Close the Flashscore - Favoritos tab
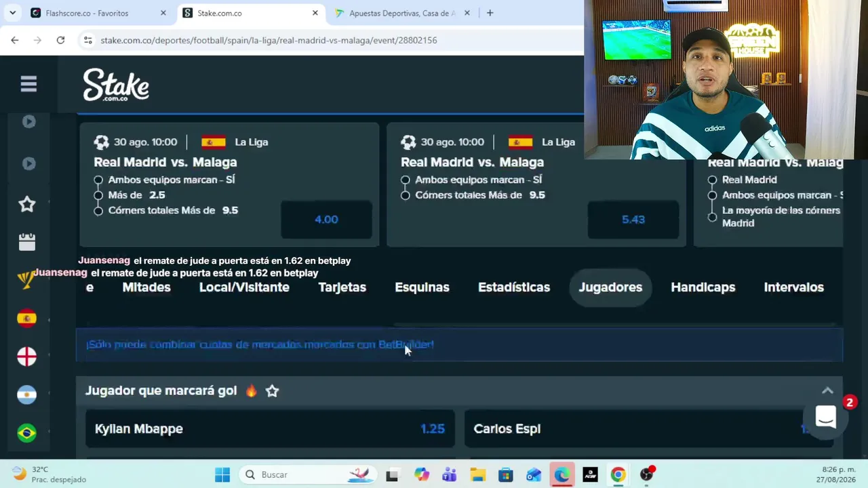This screenshot has width=868, height=488. click(163, 13)
